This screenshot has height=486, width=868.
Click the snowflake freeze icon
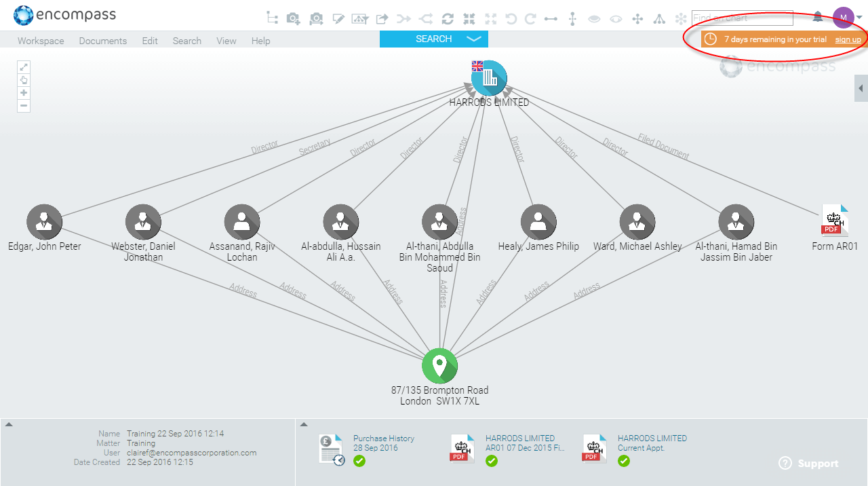pyautogui.click(x=681, y=18)
